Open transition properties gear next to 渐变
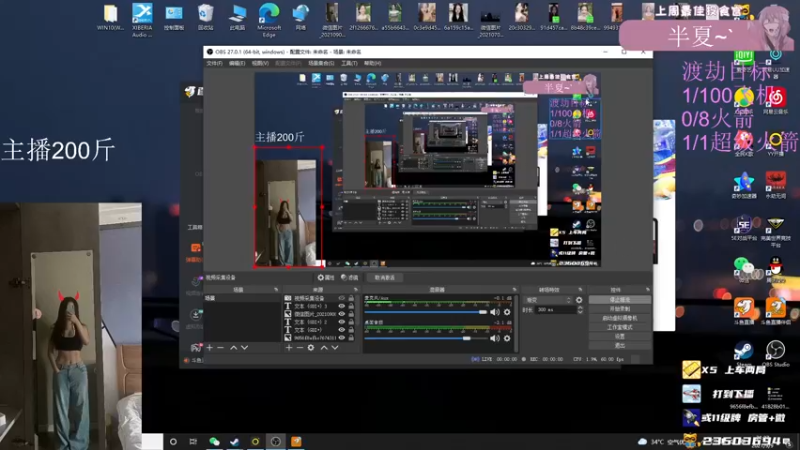Screen dimensions: 800x450 click(579, 300)
